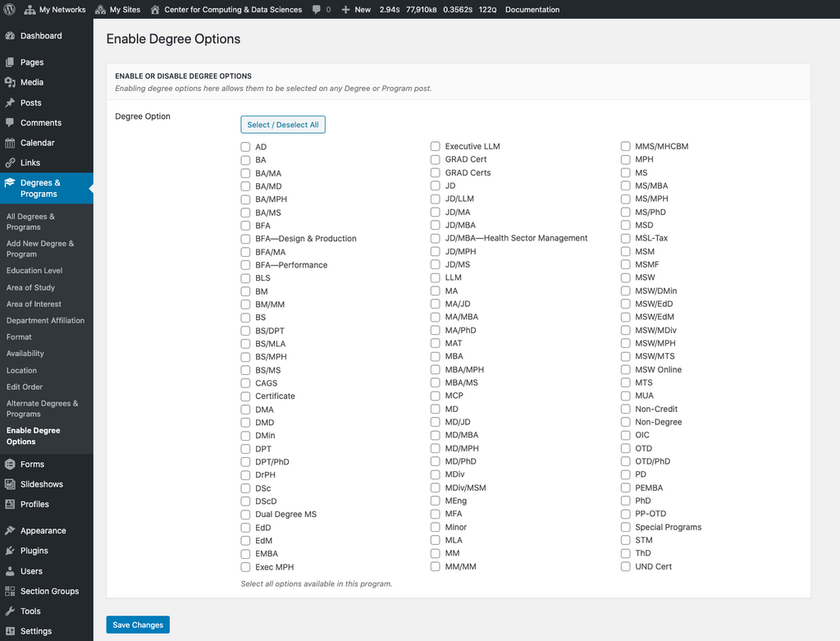Image resolution: width=840 pixels, height=641 pixels.
Task: Click the Media sidebar icon
Action: point(10,82)
